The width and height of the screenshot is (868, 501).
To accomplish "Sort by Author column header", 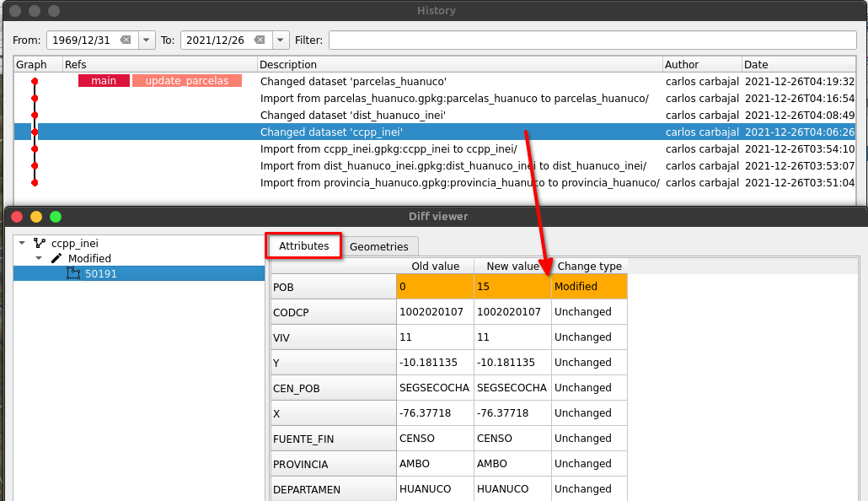I will click(x=702, y=64).
